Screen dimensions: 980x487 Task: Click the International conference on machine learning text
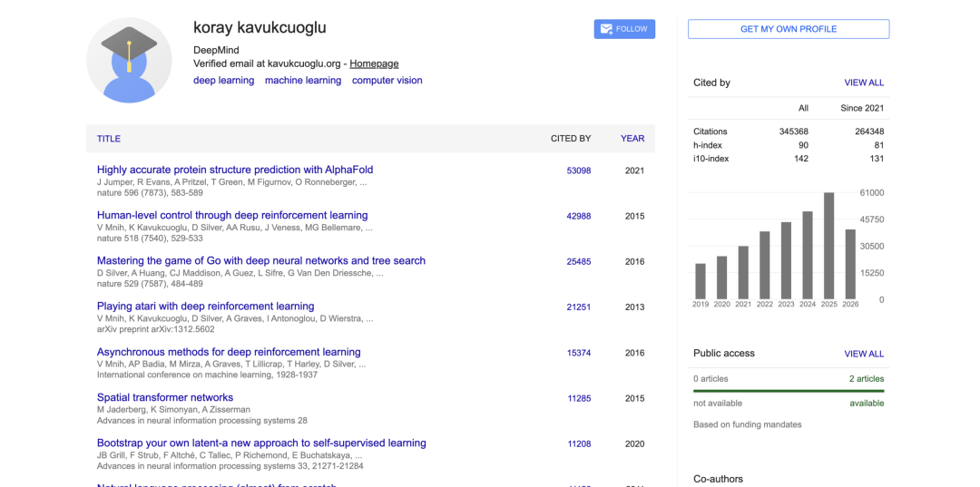pos(207,375)
